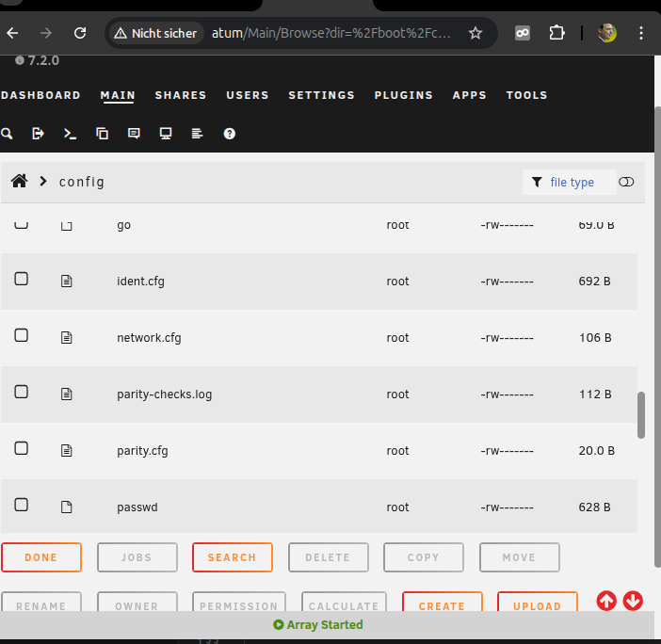661x644 pixels.
Task: Toggle the switch next to file type
Action: point(626,182)
